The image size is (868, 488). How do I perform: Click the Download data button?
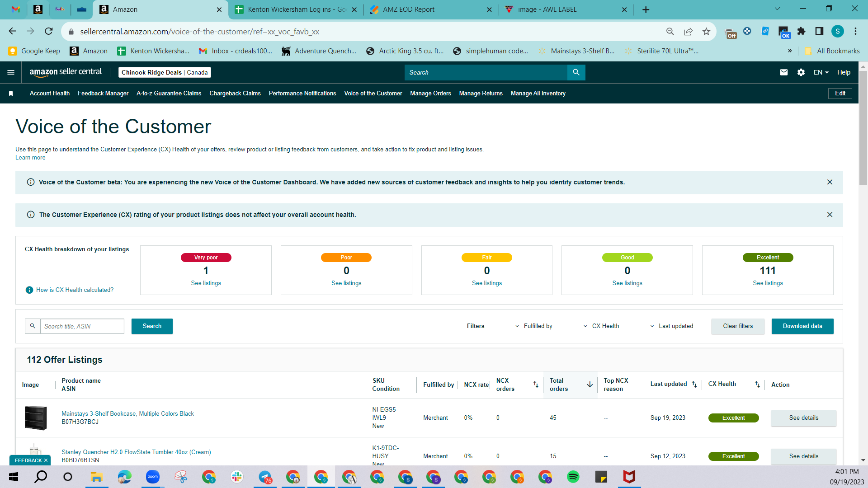coord(802,326)
